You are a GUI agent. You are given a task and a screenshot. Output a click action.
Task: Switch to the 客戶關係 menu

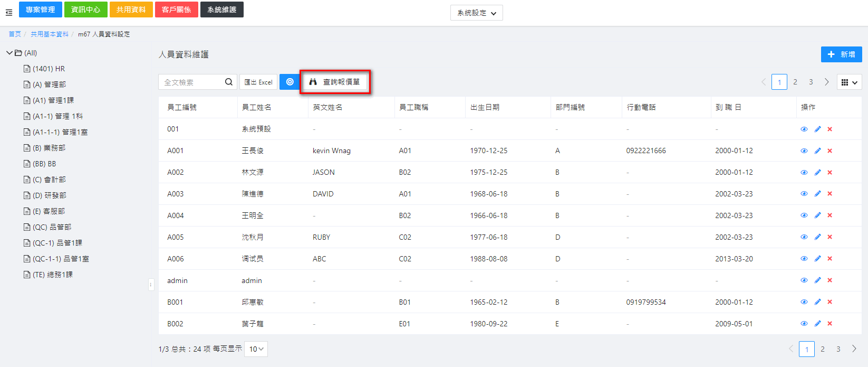[177, 10]
